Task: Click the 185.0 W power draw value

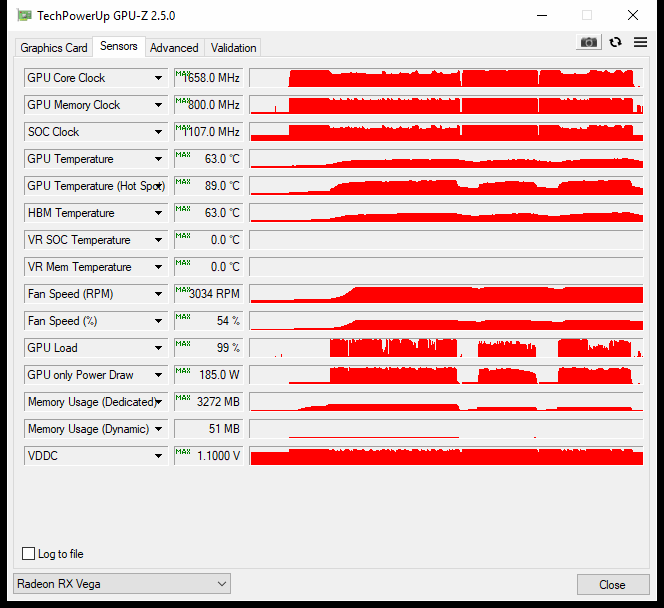Action: point(209,375)
